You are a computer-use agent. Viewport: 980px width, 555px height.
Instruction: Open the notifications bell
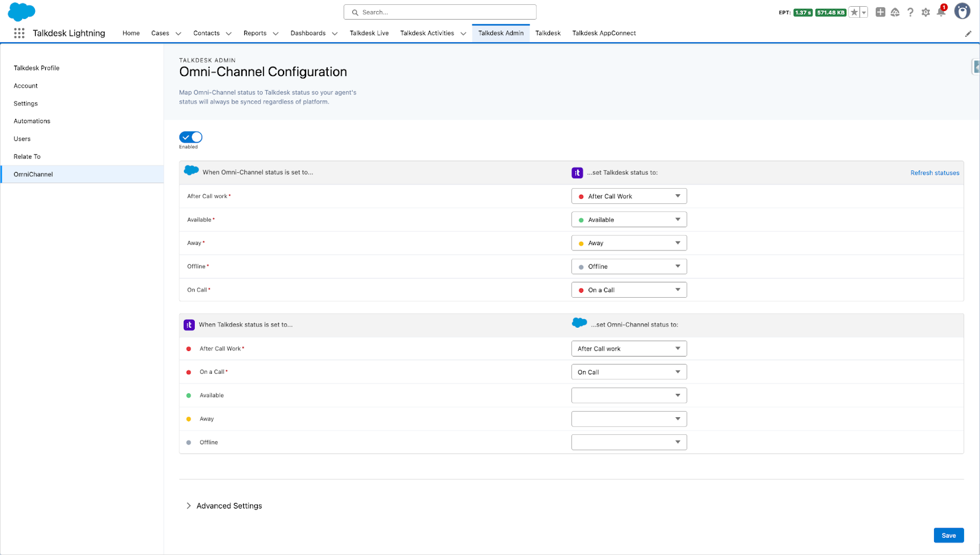pos(941,12)
